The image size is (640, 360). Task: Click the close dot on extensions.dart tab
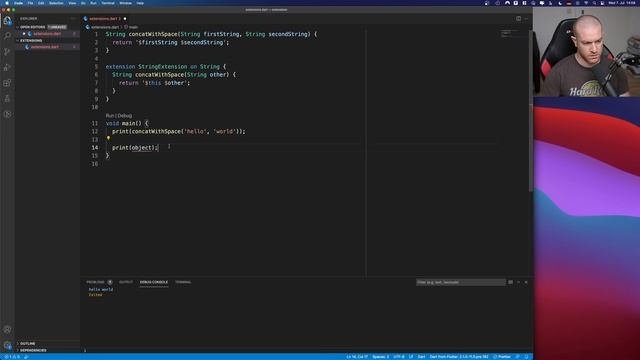tap(125, 18)
